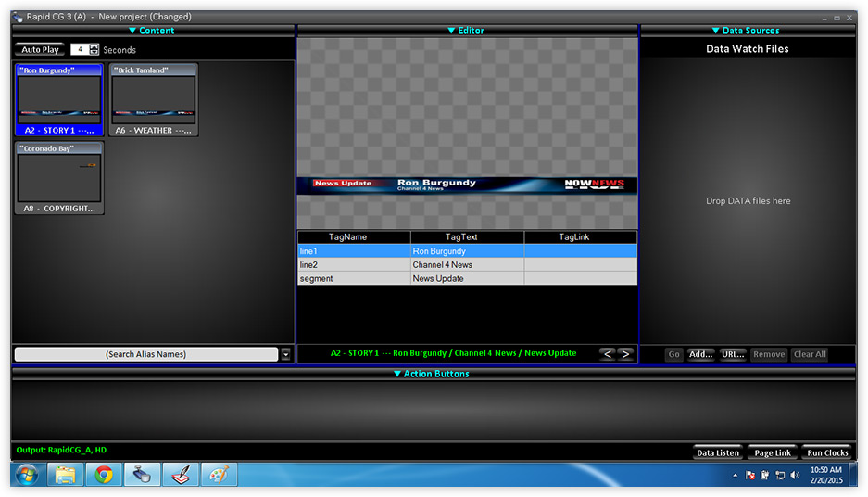Click the Drop DATA files here area

[x=748, y=200]
